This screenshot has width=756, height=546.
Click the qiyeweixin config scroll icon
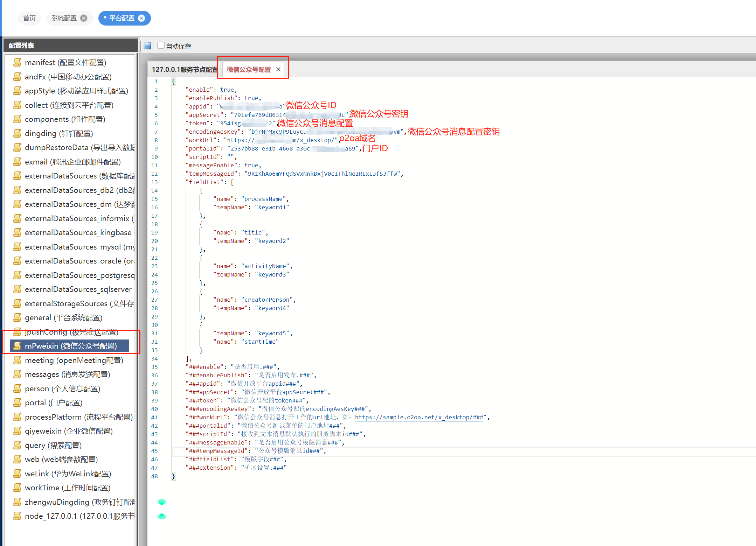[x=17, y=431]
